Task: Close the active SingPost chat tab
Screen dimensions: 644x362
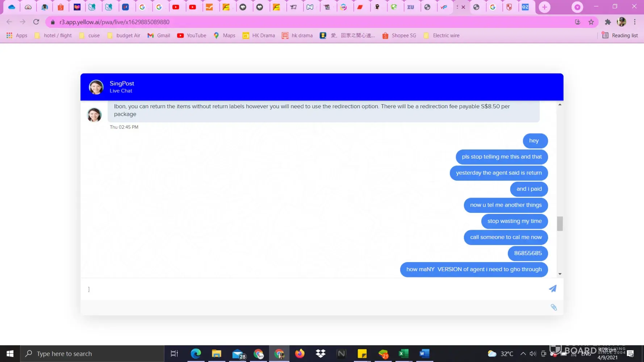Action: click(463, 7)
